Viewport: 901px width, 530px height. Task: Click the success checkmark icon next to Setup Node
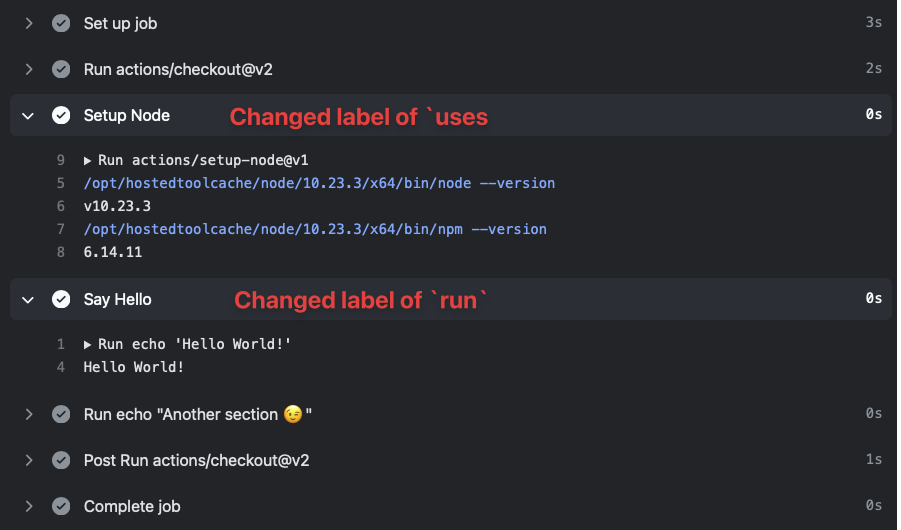tap(61, 115)
